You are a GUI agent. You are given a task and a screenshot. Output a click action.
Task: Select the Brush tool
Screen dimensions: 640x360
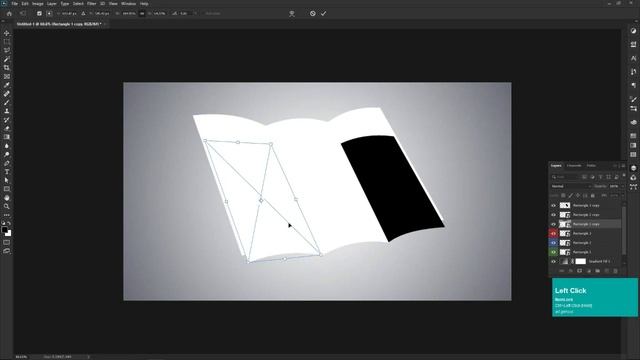tap(7, 102)
